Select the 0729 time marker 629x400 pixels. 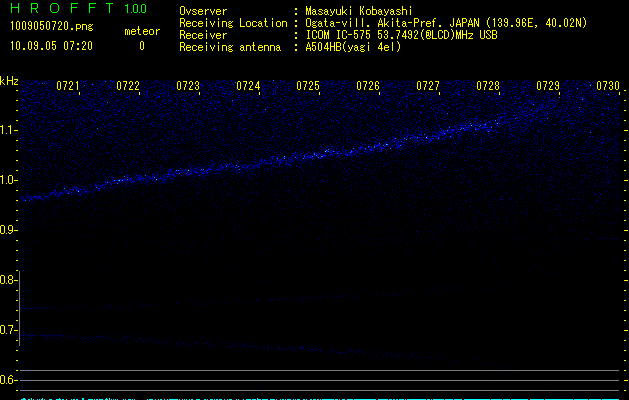tap(548, 86)
